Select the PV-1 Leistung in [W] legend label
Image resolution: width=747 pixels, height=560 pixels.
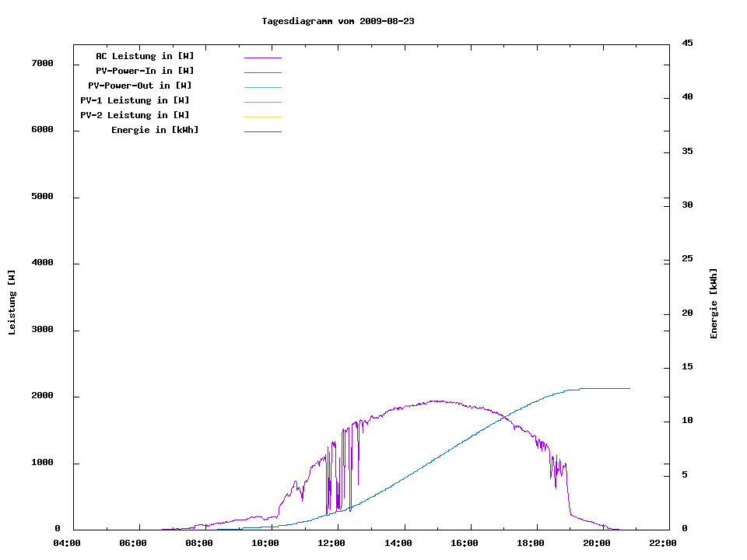[x=135, y=100]
